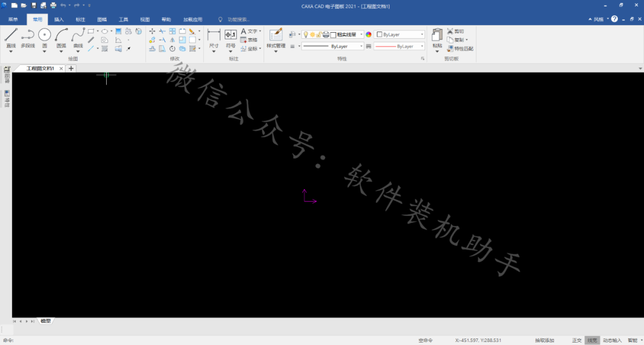Viewport: 644px width, 345px height.
Task: Toggle 动态输入 dynamic input
Action: click(612, 340)
